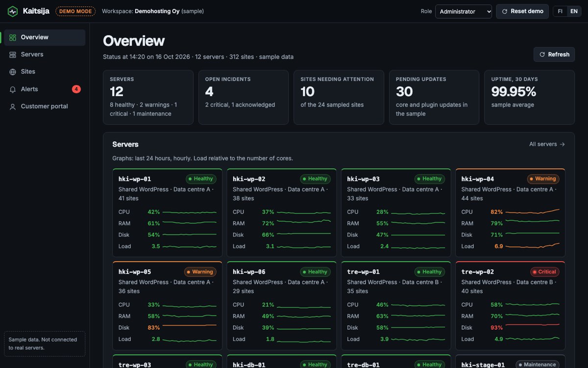Open the Sites section

click(x=45, y=72)
